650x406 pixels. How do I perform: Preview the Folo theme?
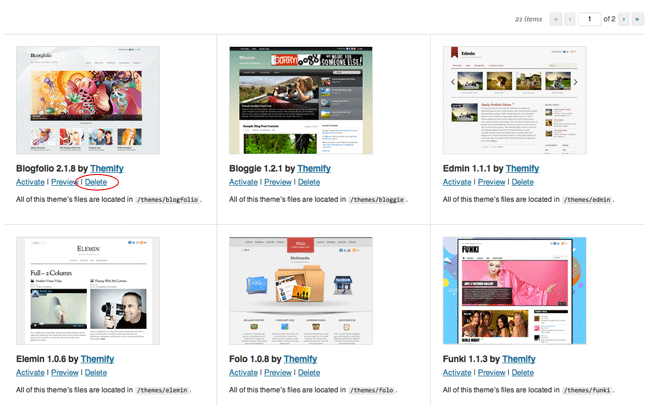pos(278,372)
